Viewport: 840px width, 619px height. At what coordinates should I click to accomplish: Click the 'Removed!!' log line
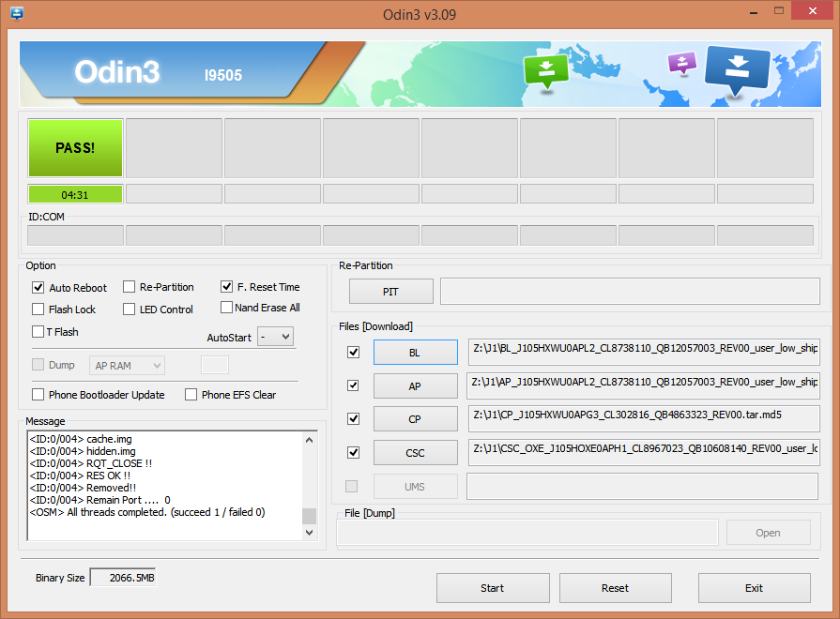(x=83, y=488)
